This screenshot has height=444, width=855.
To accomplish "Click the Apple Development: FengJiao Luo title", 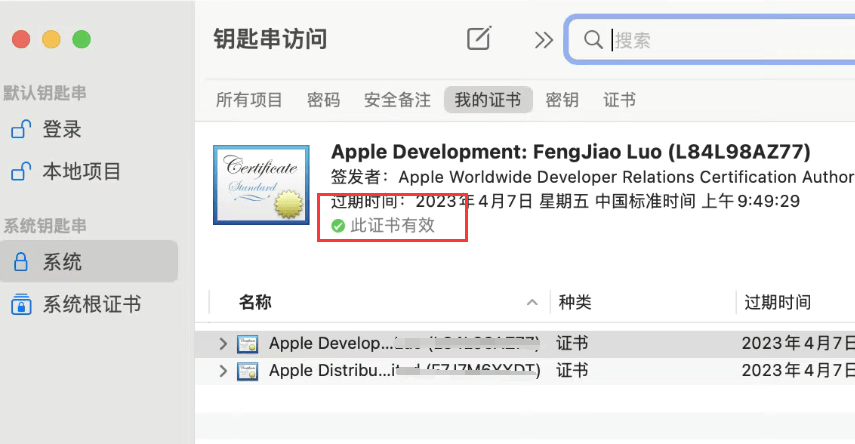I will coord(570,152).
